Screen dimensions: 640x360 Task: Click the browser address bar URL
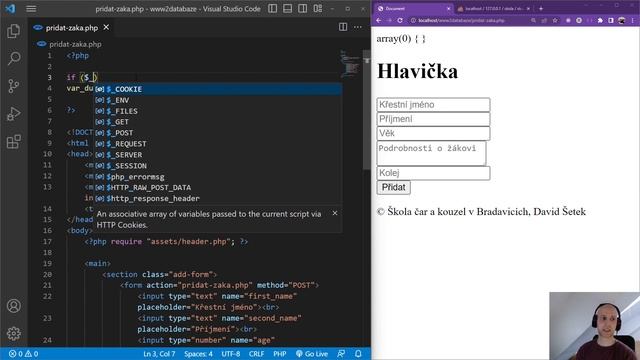461,20
